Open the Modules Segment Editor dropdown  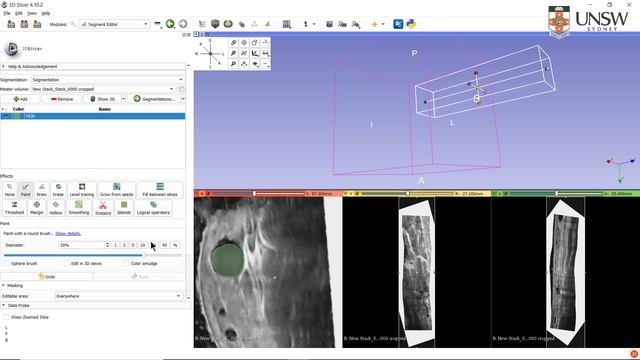coord(114,24)
